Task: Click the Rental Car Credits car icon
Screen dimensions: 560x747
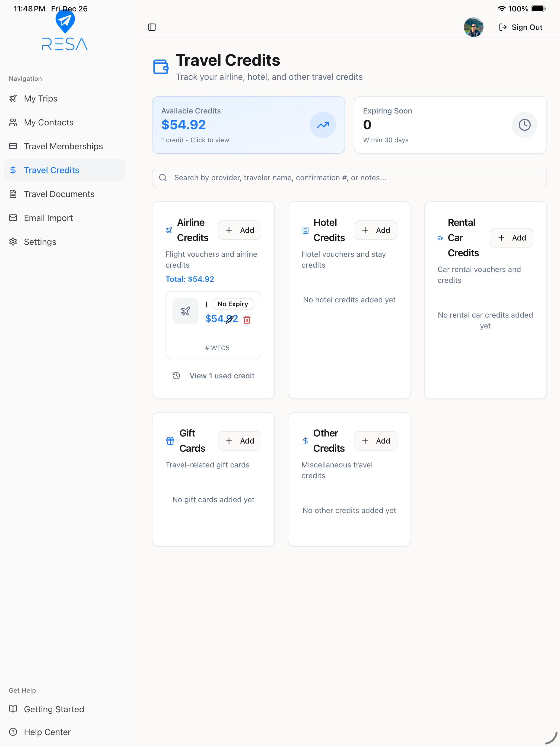Action: point(440,238)
